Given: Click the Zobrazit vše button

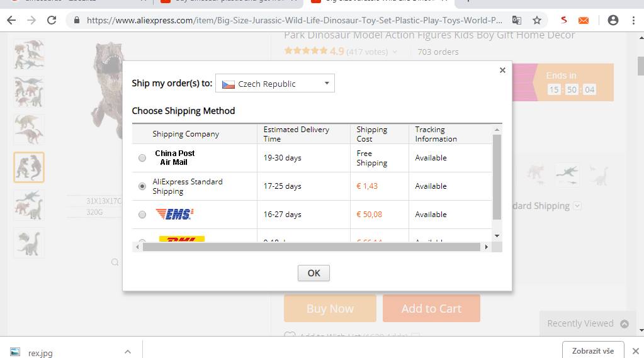Looking at the screenshot, I should [592, 350].
